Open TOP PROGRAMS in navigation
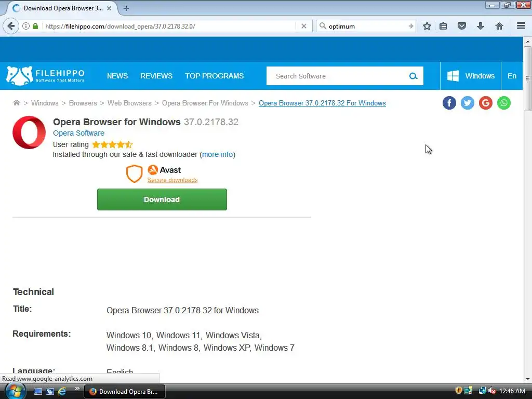Viewport: 532px width, 399px height. [x=215, y=76]
